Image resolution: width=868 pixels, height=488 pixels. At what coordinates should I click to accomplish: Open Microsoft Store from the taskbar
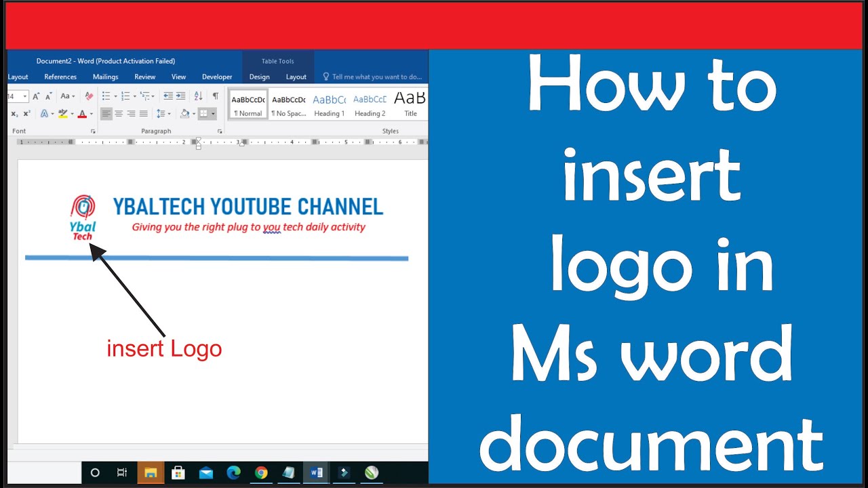[x=178, y=472]
